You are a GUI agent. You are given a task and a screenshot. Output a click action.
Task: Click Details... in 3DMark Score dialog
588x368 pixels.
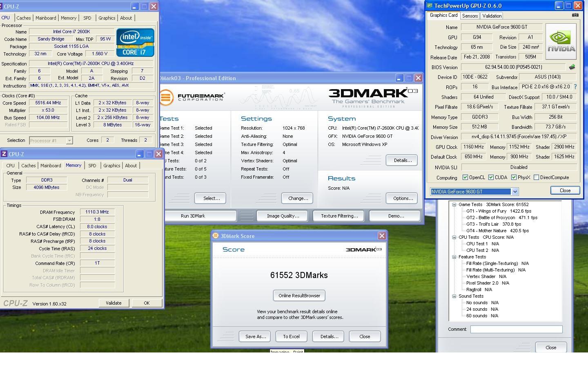[x=328, y=337]
